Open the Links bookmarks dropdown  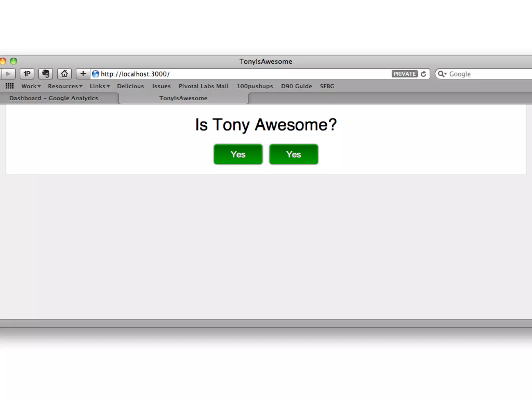tap(100, 86)
